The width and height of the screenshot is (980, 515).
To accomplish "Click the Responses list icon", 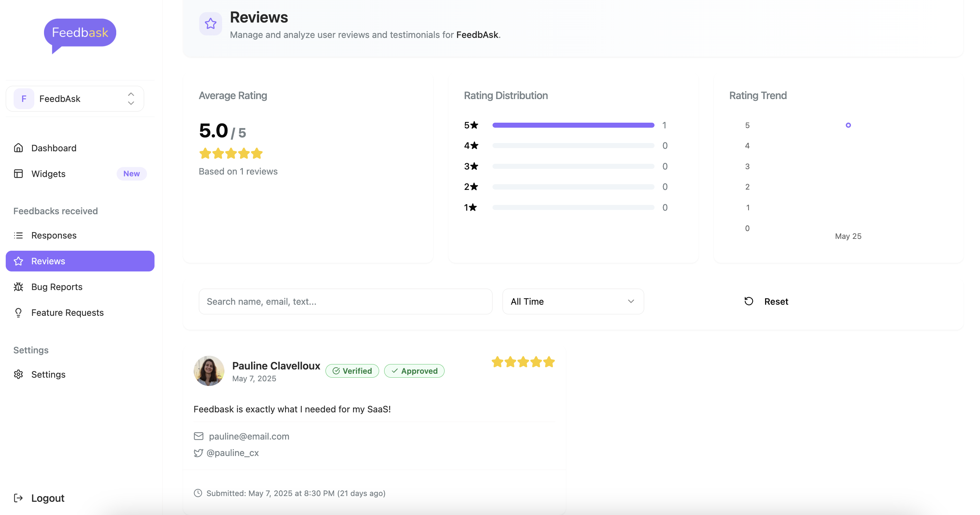I will pos(19,235).
